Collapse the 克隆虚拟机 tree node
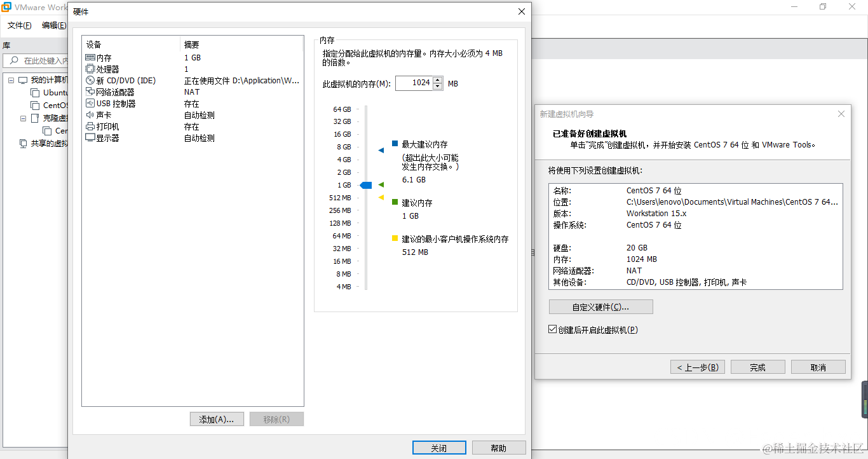The height and width of the screenshot is (459, 868). [23, 118]
